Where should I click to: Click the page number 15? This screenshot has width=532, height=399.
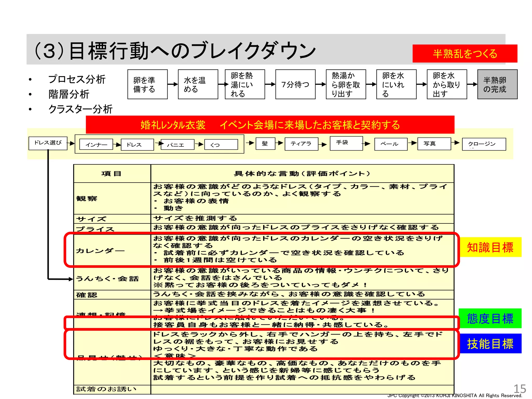(520, 389)
